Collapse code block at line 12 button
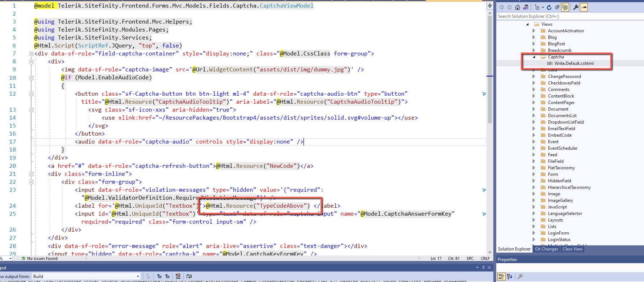The height and width of the screenshot is (282, 644). (31, 94)
